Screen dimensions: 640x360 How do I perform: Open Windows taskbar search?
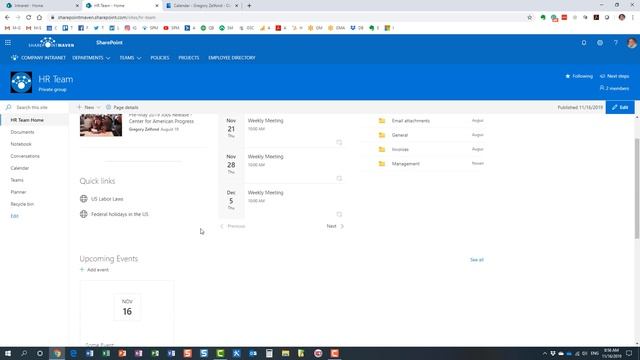24,353
